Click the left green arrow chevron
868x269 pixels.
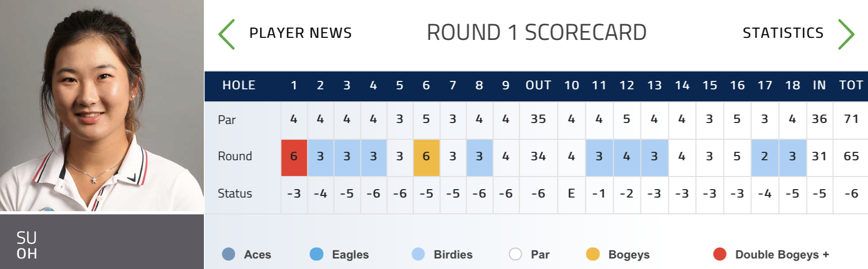tap(227, 34)
